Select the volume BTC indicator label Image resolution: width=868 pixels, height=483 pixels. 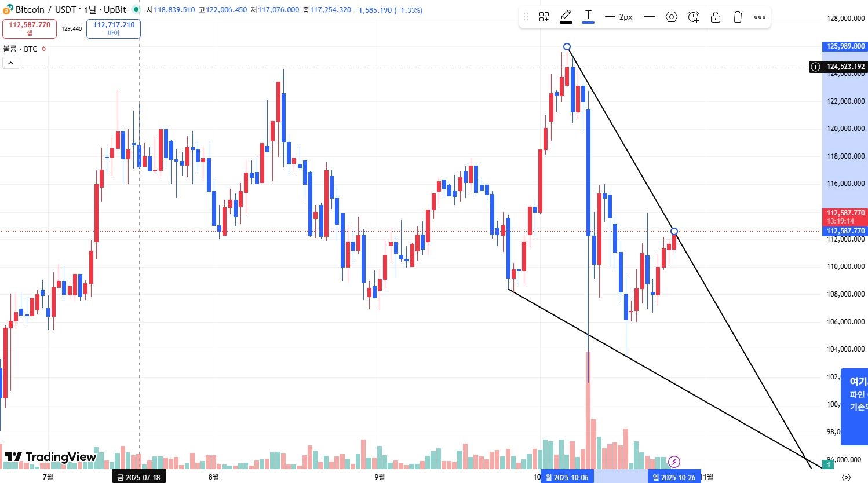coord(20,49)
